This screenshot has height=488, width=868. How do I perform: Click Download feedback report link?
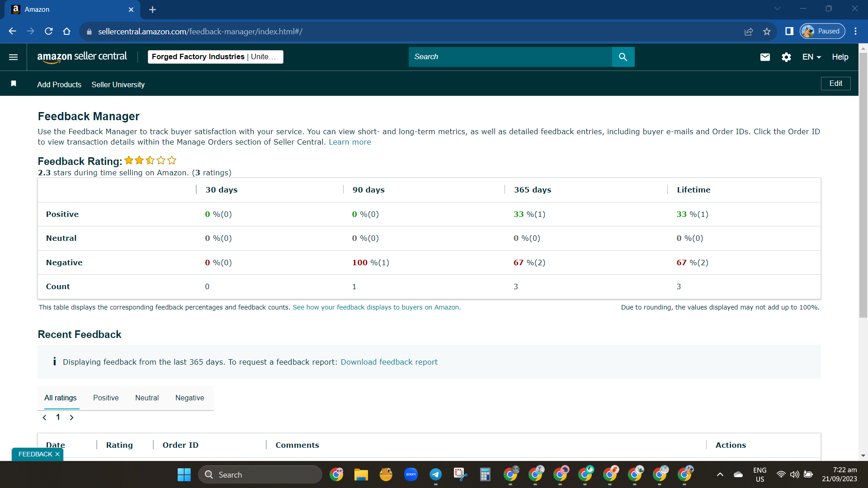click(x=389, y=362)
